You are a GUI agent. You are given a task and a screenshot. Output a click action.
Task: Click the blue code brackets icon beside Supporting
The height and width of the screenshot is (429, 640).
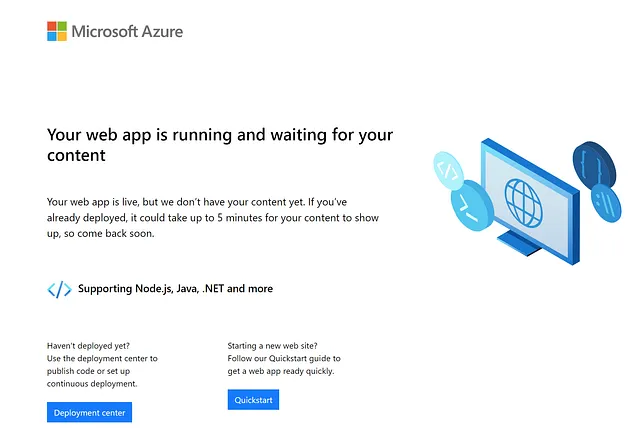[60, 289]
